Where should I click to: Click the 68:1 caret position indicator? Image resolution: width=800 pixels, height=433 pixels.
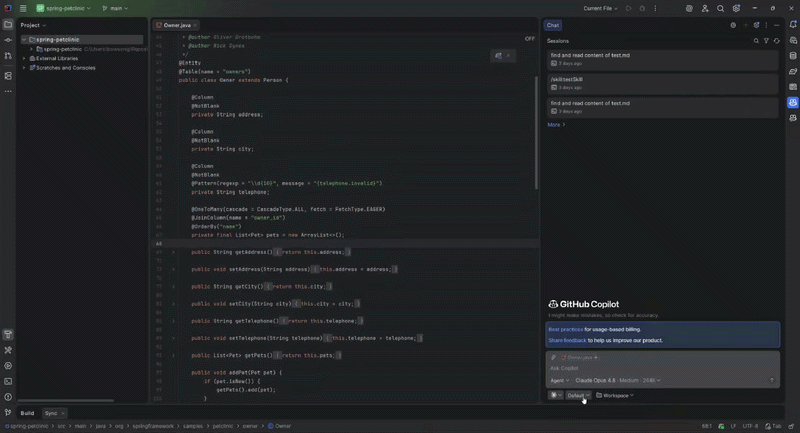pos(707,426)
